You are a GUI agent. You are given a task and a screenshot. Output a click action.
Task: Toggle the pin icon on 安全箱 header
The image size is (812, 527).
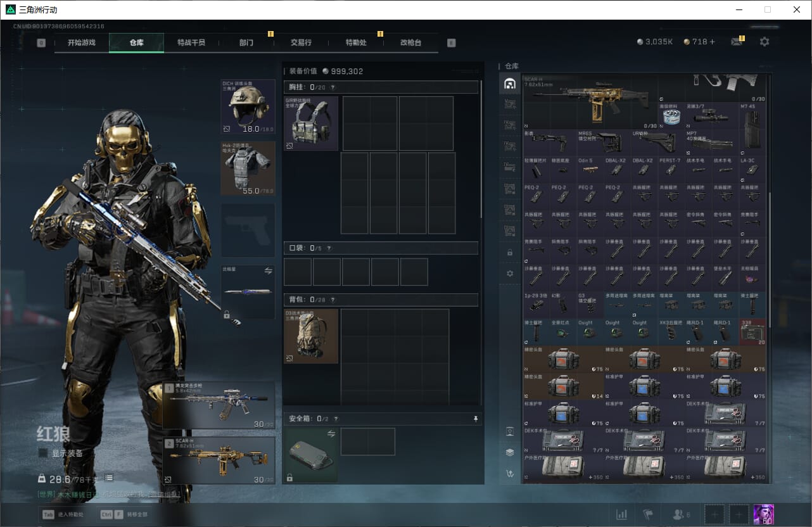tap(476, 419)
